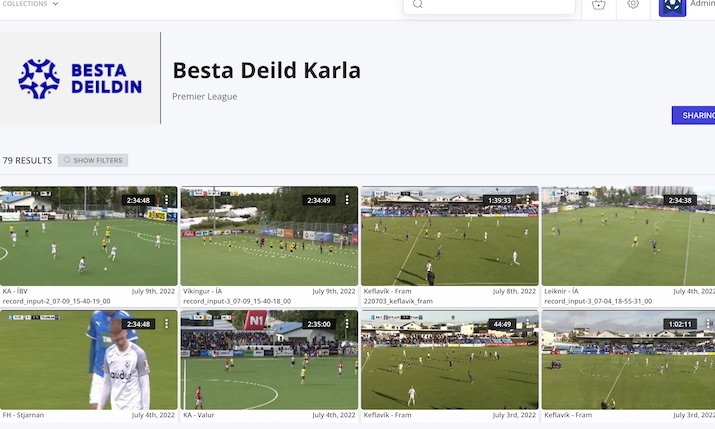Open the KA - ÍBV title link
Screen dimensions: 715x429
point(15,291)
